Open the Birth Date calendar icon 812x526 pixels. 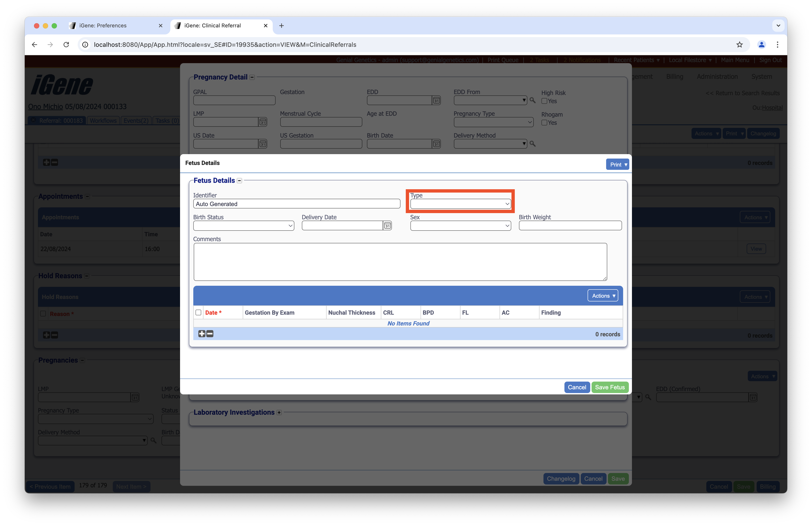[436, 144]
